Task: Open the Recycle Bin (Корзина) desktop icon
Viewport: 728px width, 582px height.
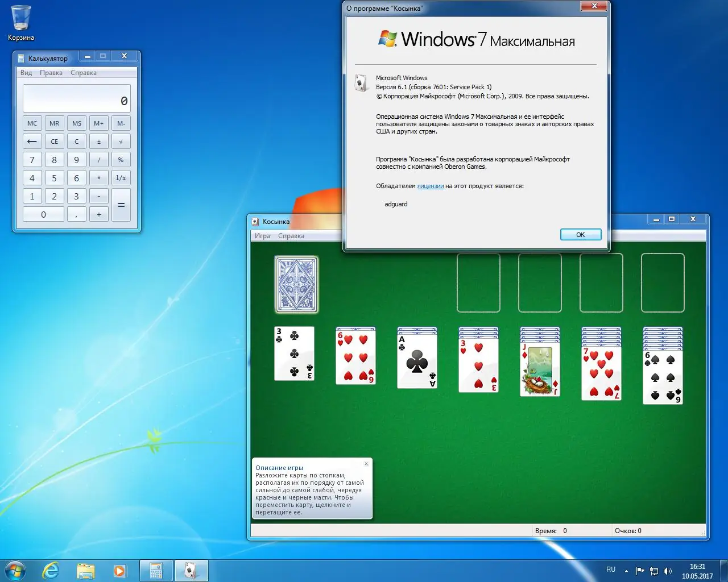Action: 21,23
